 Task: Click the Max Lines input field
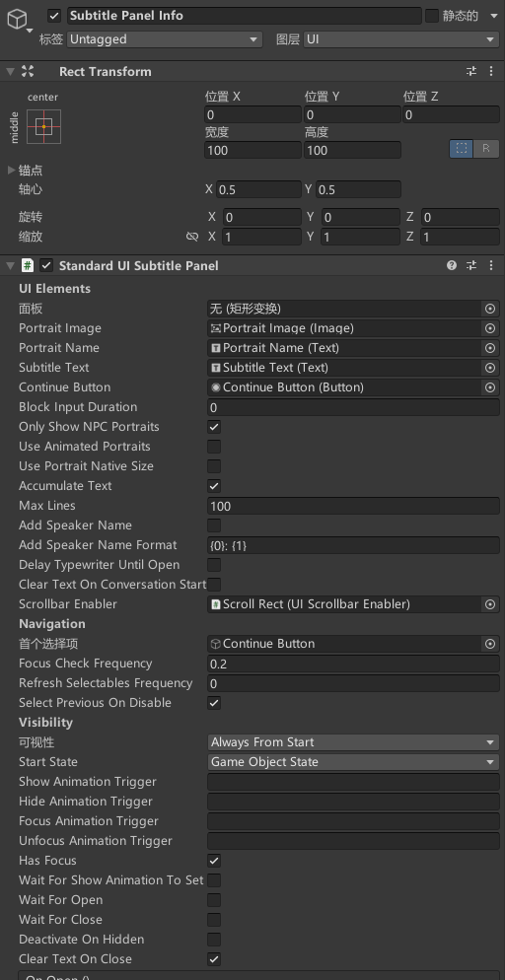(x=353, y=506)
